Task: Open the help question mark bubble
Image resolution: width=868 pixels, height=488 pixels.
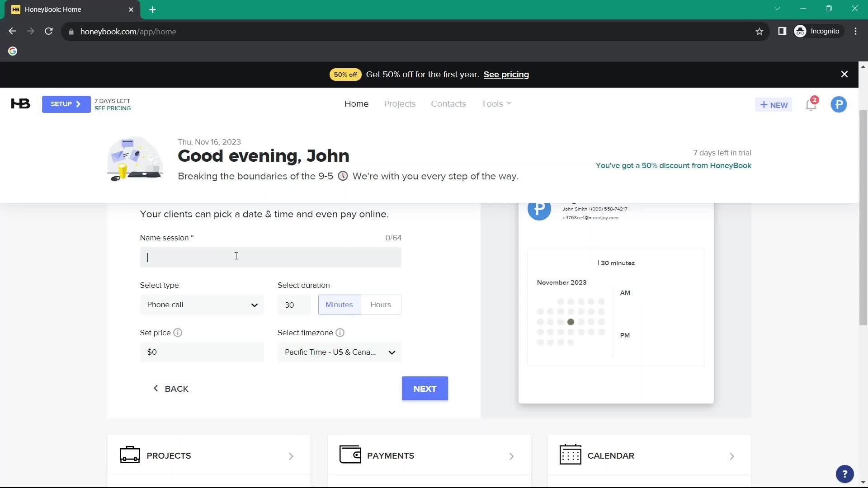Action: [x=844, y=474]
